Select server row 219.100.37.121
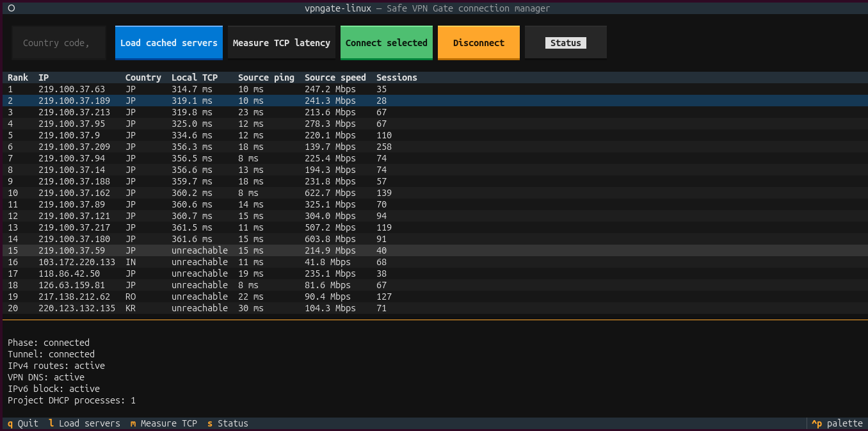868x431 pixels. 434,216
